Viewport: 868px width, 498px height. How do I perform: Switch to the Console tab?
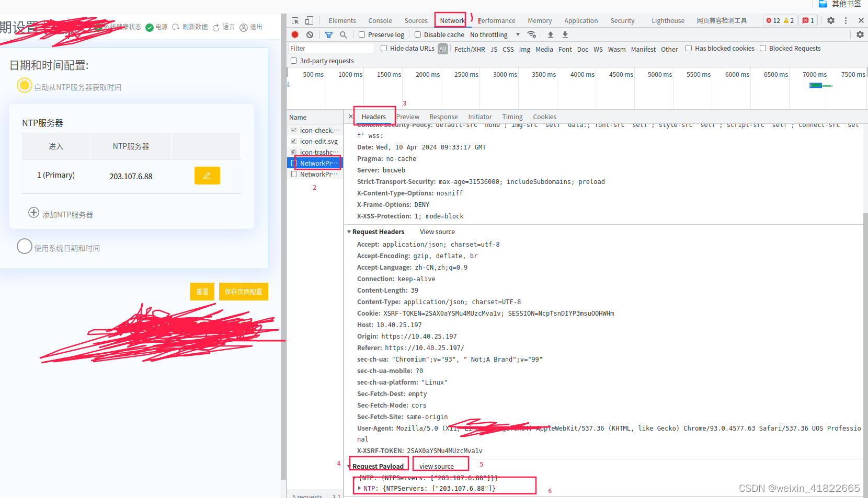(380, 20)
